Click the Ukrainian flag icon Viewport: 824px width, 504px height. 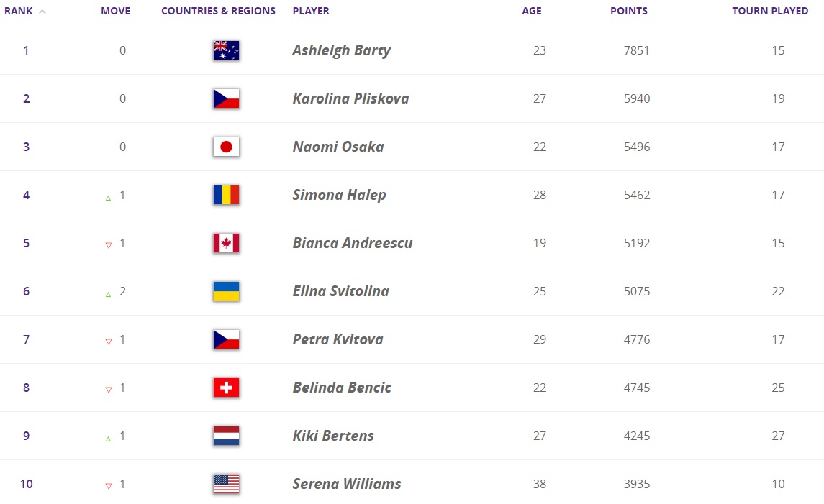click(x=226, y=291)
